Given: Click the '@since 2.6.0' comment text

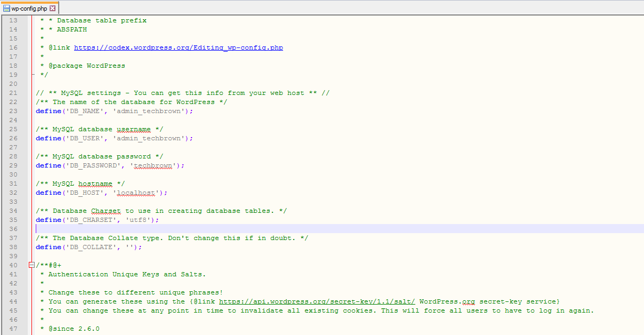Looking at the screenshot, I should 74,329.
